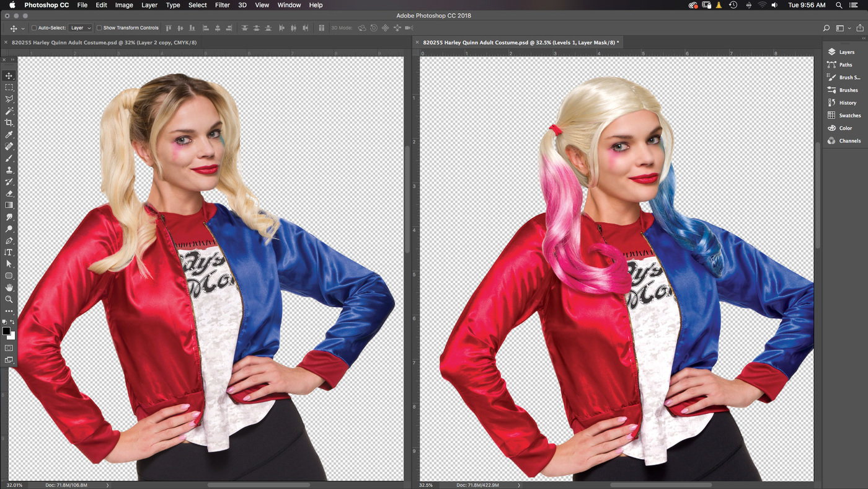The image size is (868, 489).
Task: Open the Filter menu
Action: click(223, 5)
